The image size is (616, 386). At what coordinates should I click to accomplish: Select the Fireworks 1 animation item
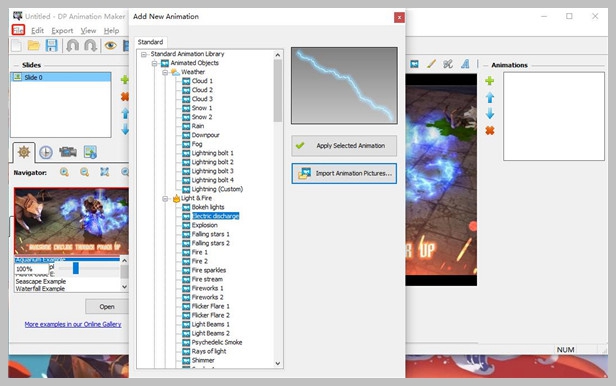pos(207,288)
